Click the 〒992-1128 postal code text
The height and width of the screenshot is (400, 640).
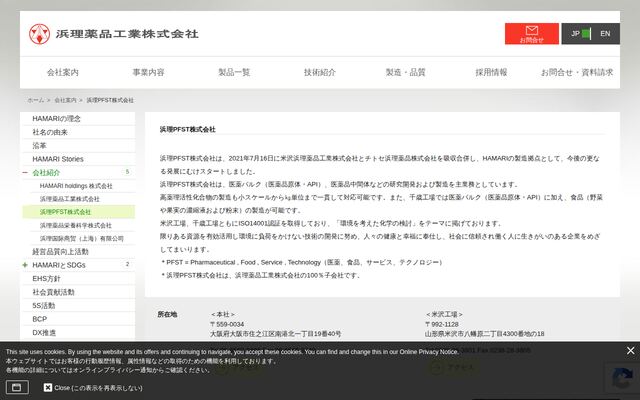(x=442, y=324)
